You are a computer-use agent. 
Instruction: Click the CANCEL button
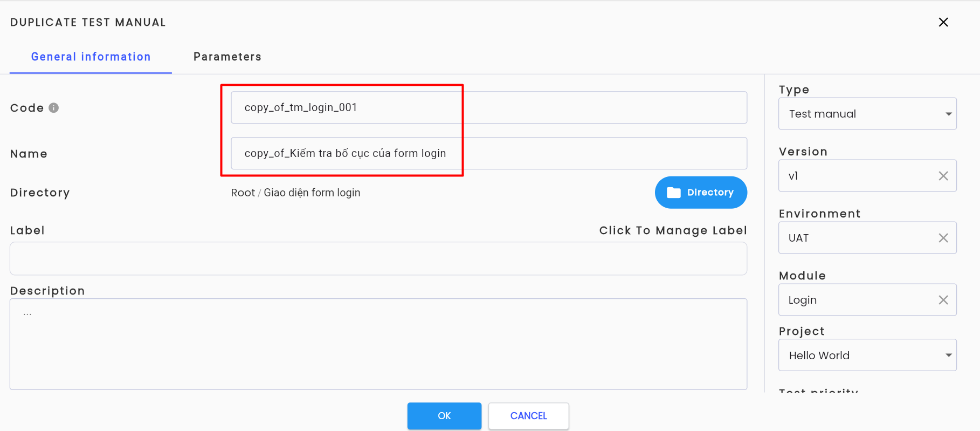(x=528, y=416)
